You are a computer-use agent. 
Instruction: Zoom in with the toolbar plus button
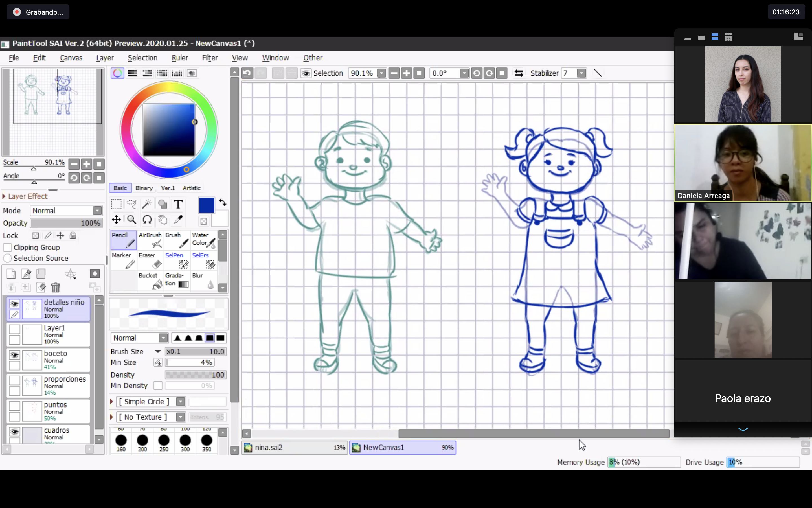pos(406,73)
